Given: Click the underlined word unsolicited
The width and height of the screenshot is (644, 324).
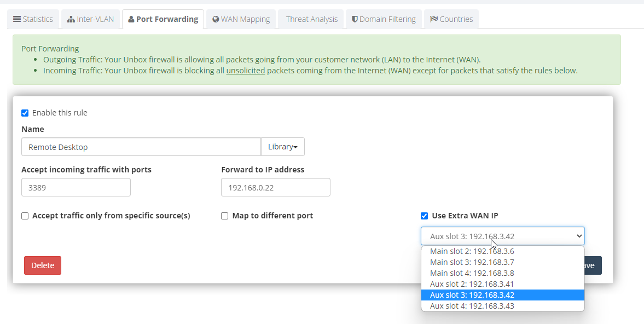Looking at the screenshot, I should point(246,71).
